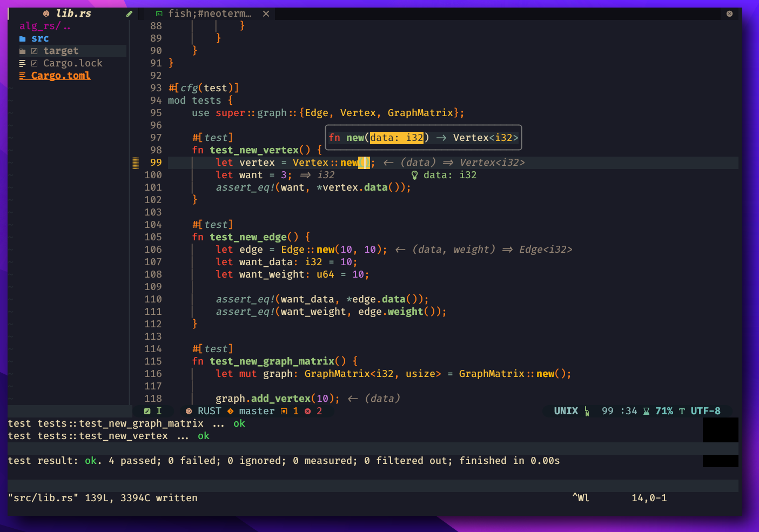Click the UTF-8 encoding label
Viewport: 759px width, 532px height.
(x=706, y=411)
